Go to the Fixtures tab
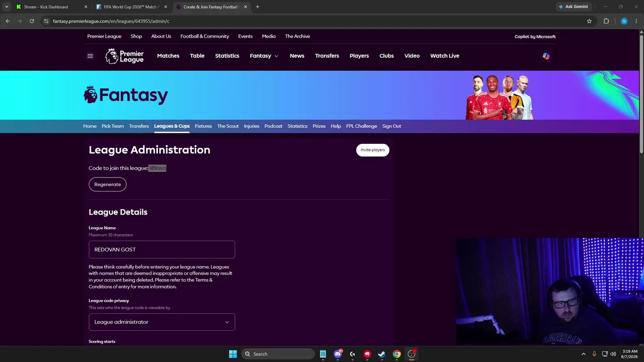The image size is (644, 362). [x=203, y=126]
